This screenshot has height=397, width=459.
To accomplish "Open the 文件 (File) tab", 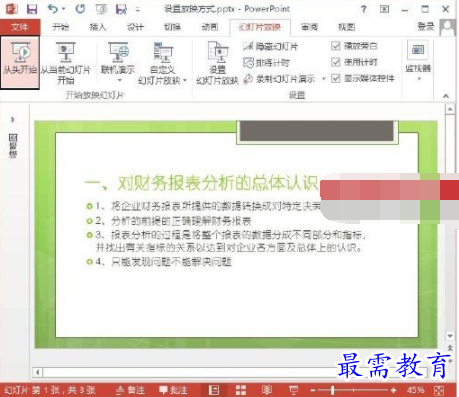I will (x=20, y=27).
